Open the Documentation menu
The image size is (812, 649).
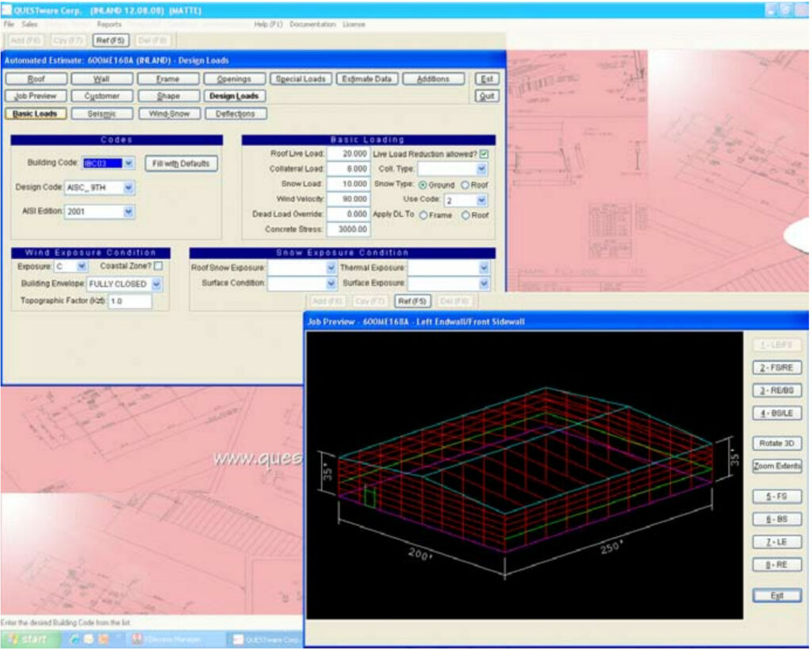312,25
